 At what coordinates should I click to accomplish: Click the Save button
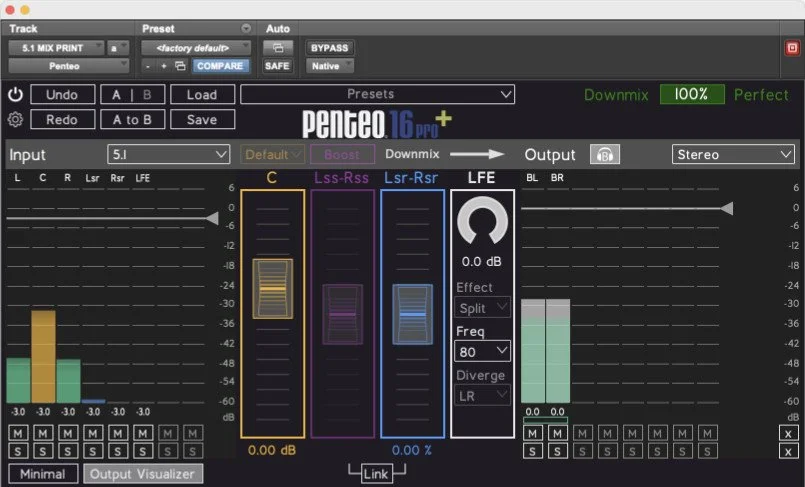(202, 120)
